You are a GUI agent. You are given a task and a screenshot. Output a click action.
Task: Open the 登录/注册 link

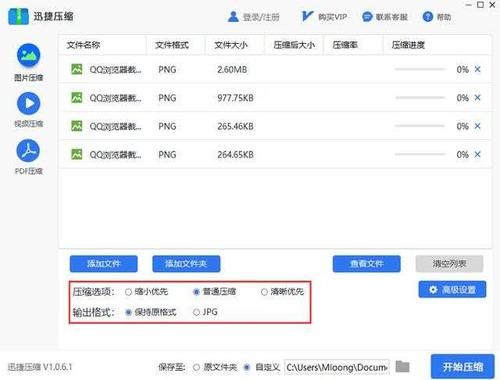click(x=261, y=17)
